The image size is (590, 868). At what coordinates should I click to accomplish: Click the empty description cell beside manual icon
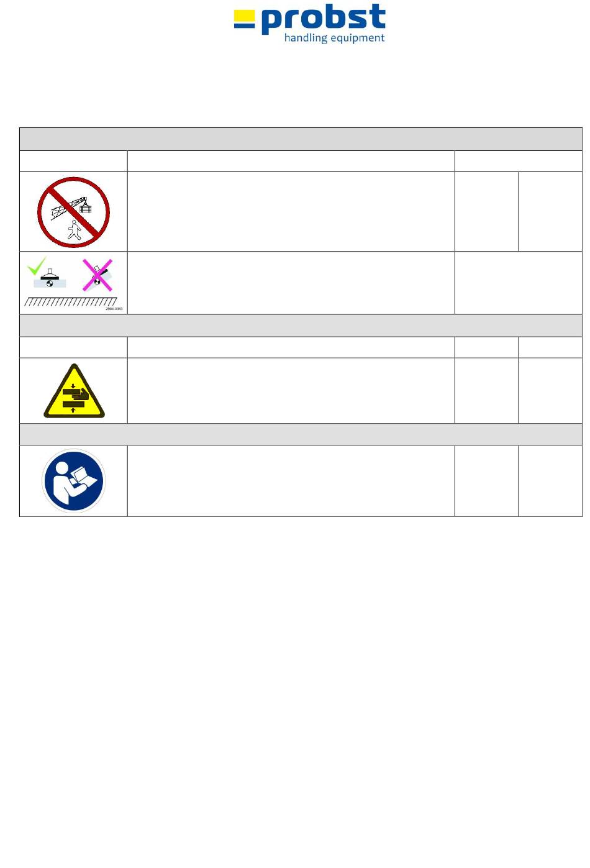click(291, 481)
